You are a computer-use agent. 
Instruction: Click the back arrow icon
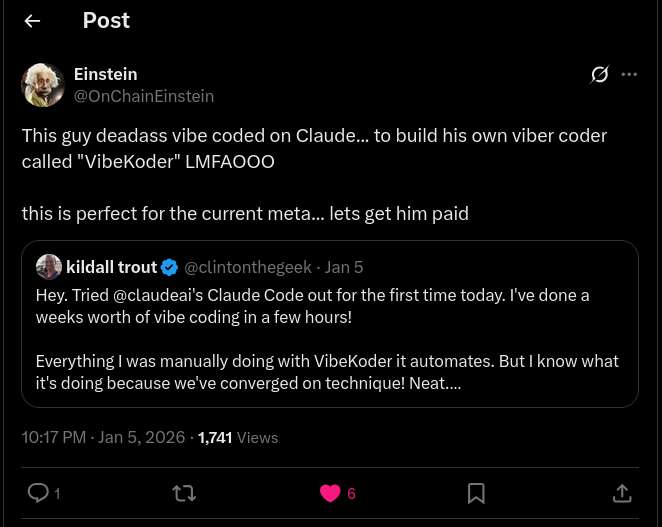[x=32, y=21]
